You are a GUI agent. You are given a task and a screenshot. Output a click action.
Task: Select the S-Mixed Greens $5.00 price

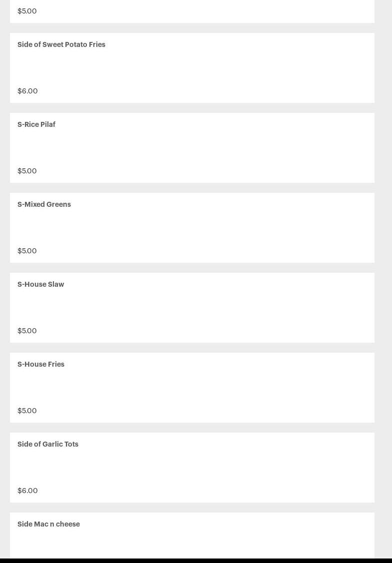27,251
